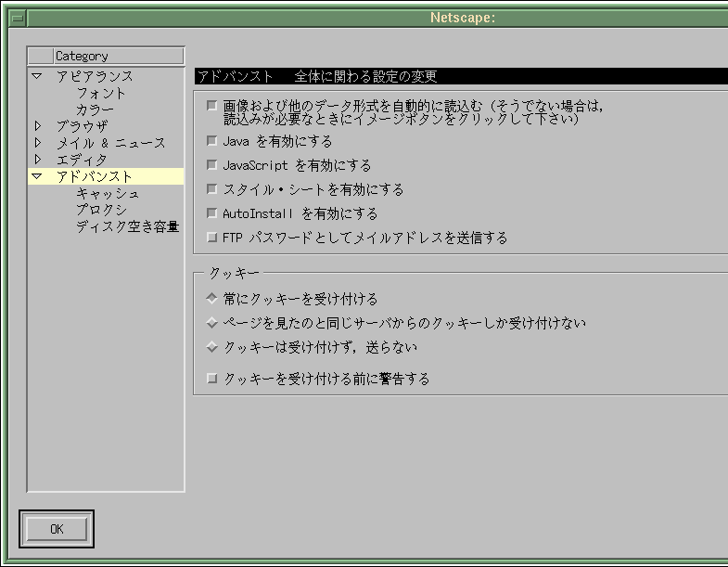Expand the ブラウザ category arrow

38,126
